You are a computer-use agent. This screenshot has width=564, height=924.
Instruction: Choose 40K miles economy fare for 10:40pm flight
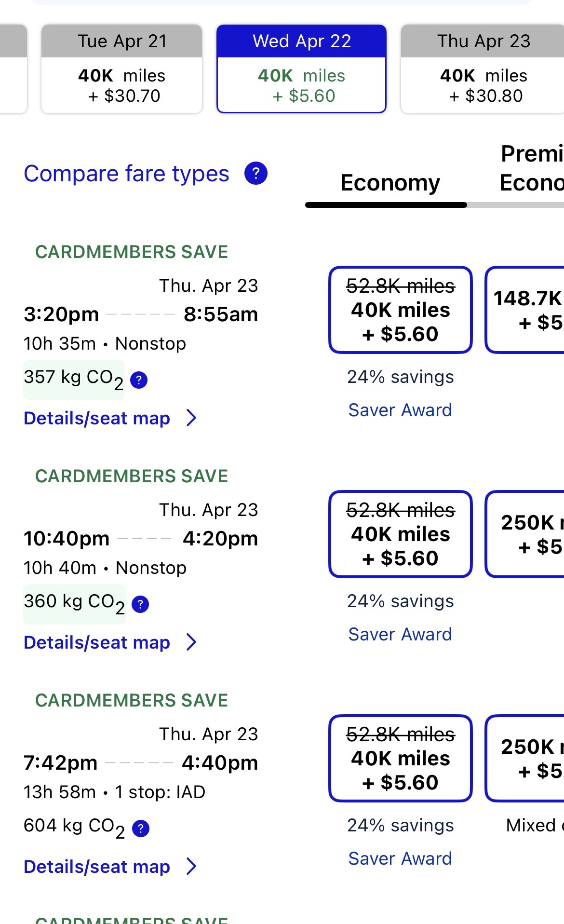tap(400, 534)
